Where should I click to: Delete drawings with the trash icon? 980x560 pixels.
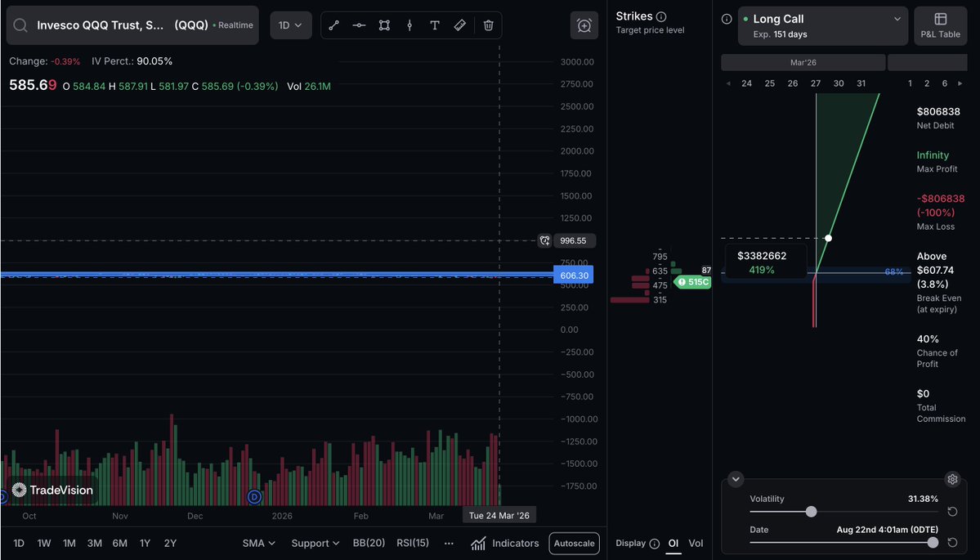click(x=488, y=25)
